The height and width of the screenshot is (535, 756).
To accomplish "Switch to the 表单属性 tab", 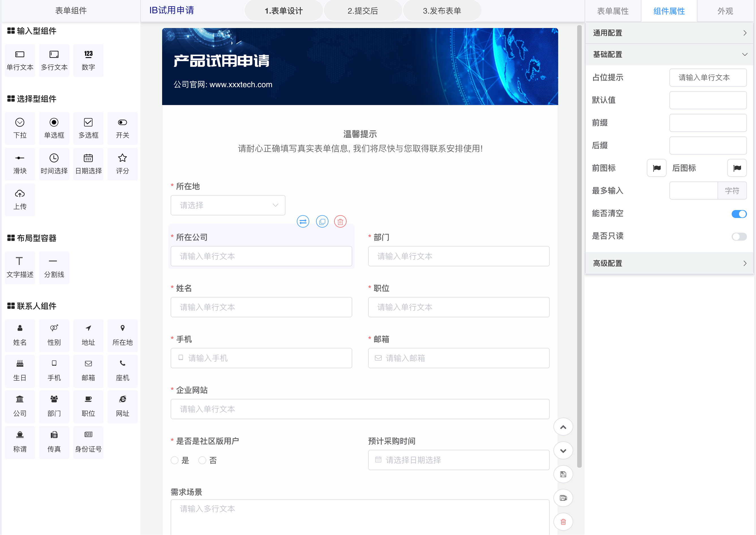I will (x=613, y=11).
